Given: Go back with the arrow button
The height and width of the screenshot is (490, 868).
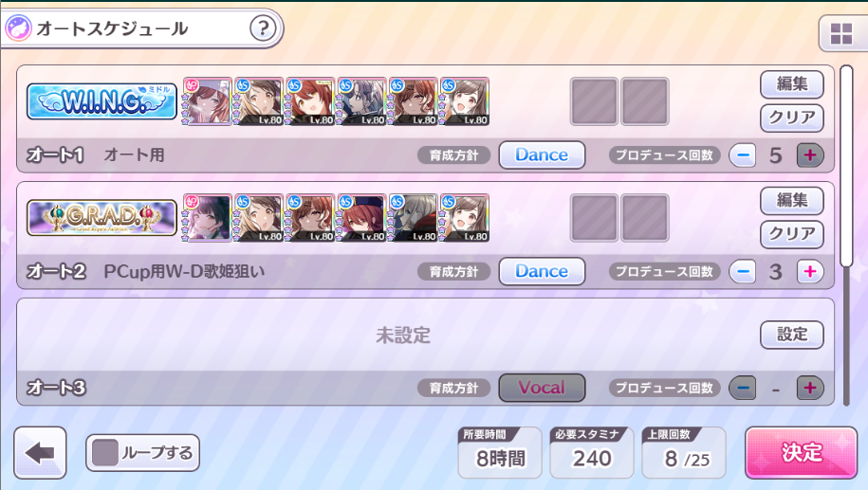Looking at the screenshot, I should tap(40, 453).
